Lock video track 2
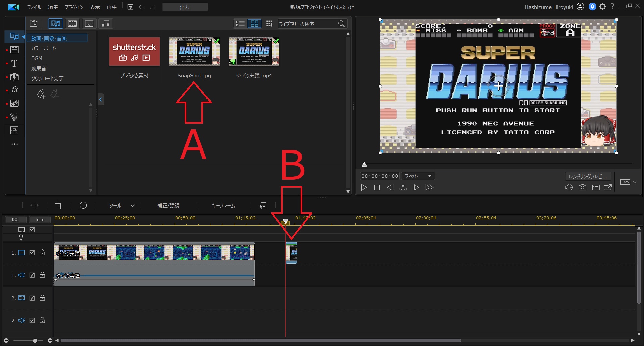Screen dimensions: 644x346 (43, 298)
